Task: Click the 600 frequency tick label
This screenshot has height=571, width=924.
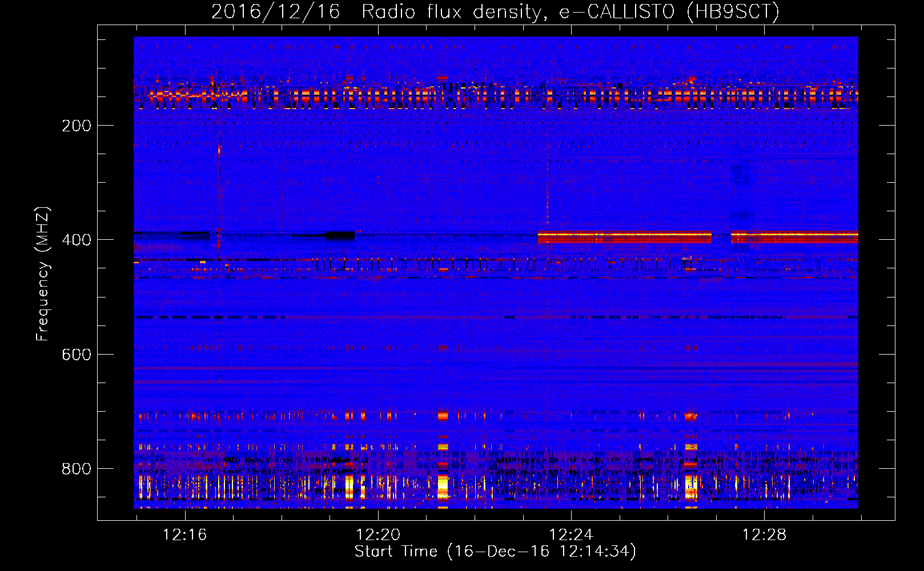Action: [x=77, y=355]
